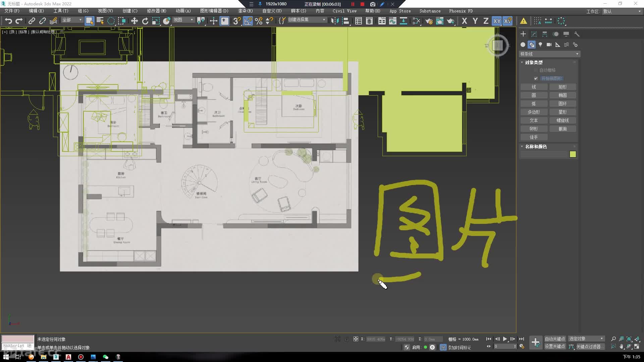Select the Lights category bulb icon

click(x=540, y=45)
